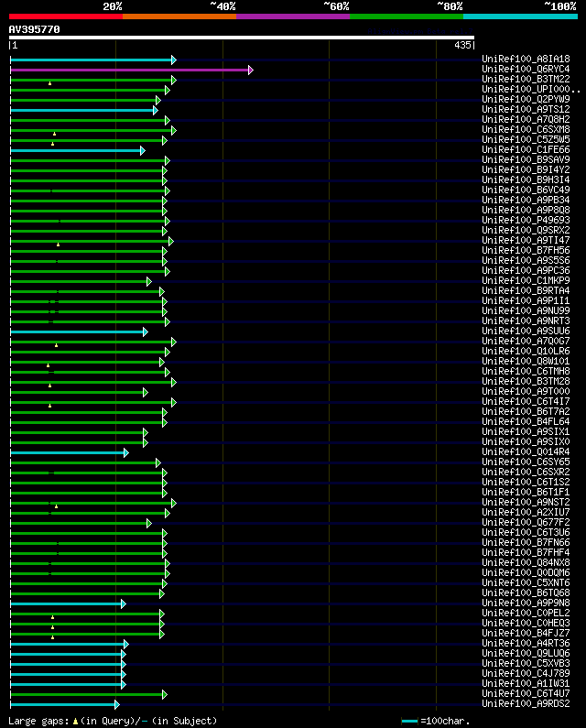Click the UniRef100_Q8W101 label
Image resolution: width=586 pixels, height=728 pixels.
coord(526,361)
